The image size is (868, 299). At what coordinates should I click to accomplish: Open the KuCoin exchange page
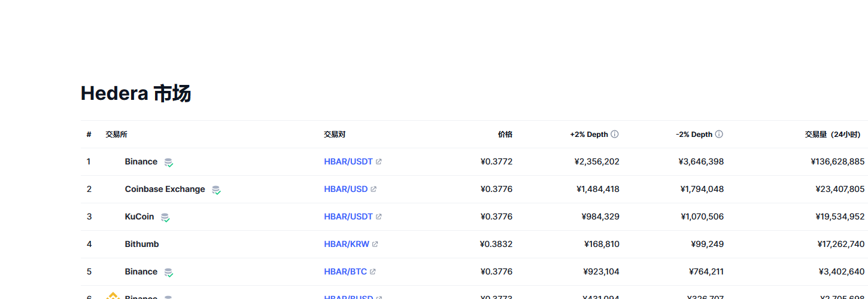[x=139, y=217]
